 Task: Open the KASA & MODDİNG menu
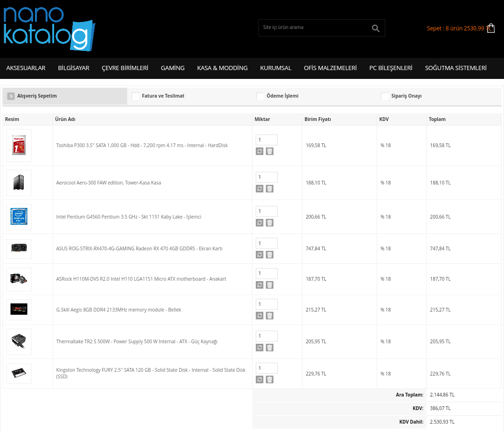[223, 68]
